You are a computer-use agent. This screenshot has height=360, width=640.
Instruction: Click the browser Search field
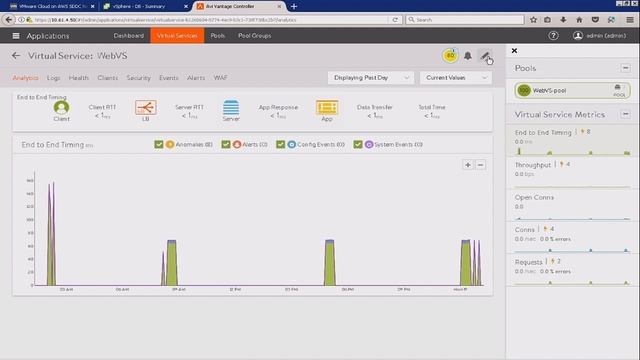click(x=465, y=20)
